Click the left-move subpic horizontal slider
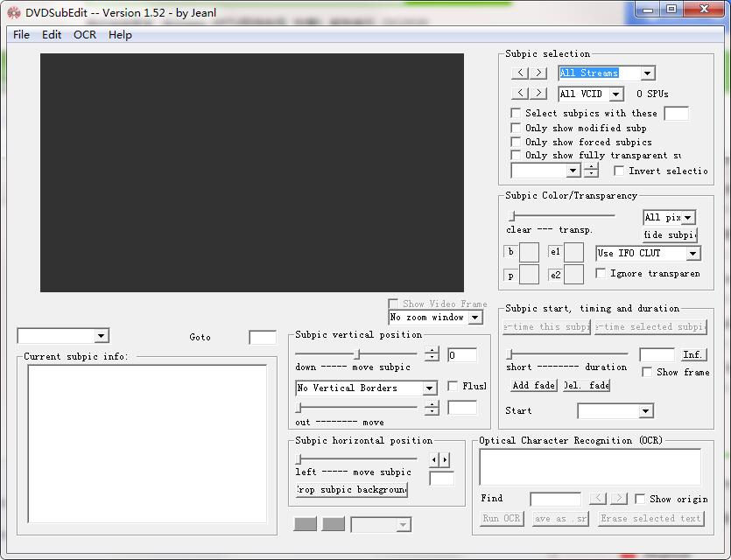Screen dimensions: 731x560 click(x=356, y=459)
